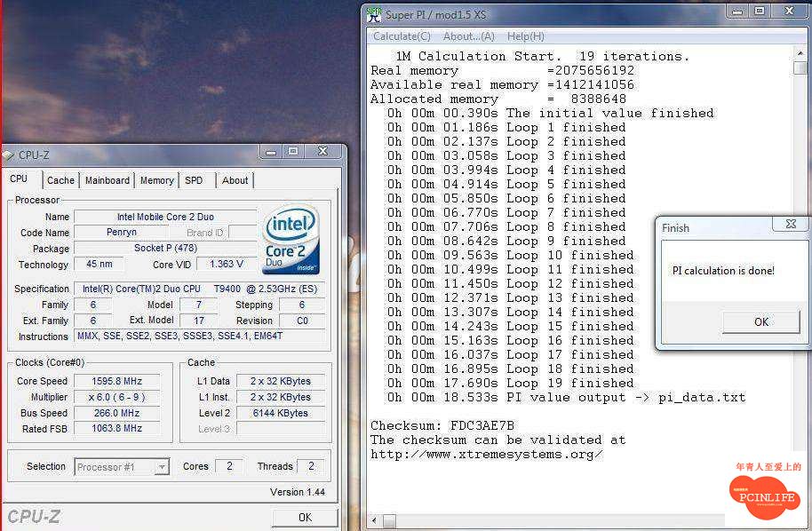Click the Package field 'Socket P (478)'
The width and height of the screenshot is (812, 531).
click(x=165, y=248)
